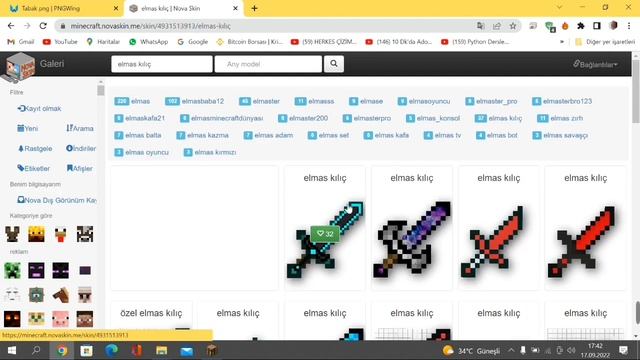The image size is (640, 360).
Task: Open the Bağlantılar dropdown menu
Action: click(595, 64)
